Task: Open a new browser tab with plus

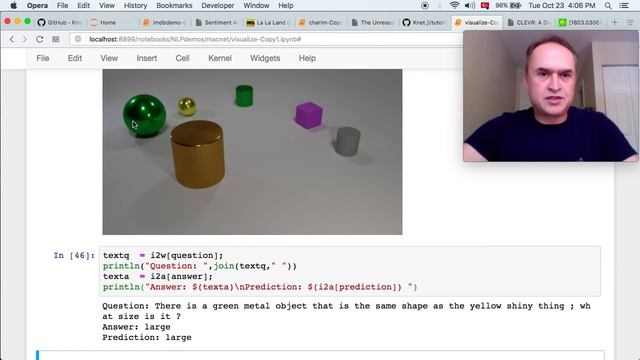Action: tap(614, 22)
